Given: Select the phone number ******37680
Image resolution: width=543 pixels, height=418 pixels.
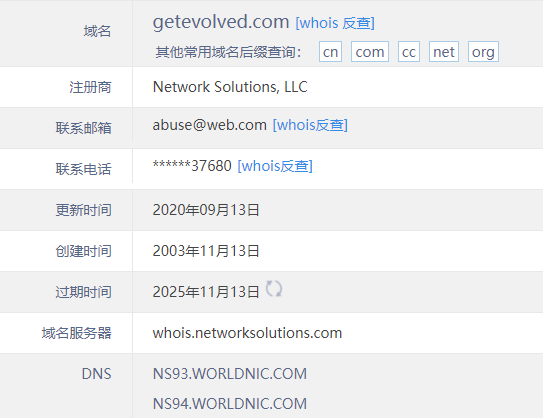Looking at the screenshot, I should click(x=192, y=166).
